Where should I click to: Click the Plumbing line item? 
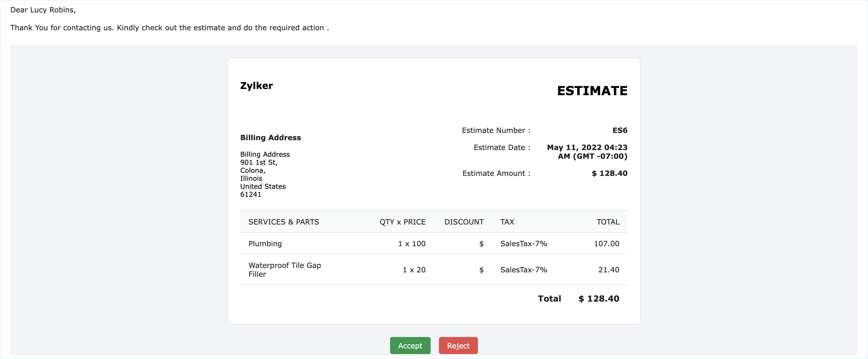point(265,244)
